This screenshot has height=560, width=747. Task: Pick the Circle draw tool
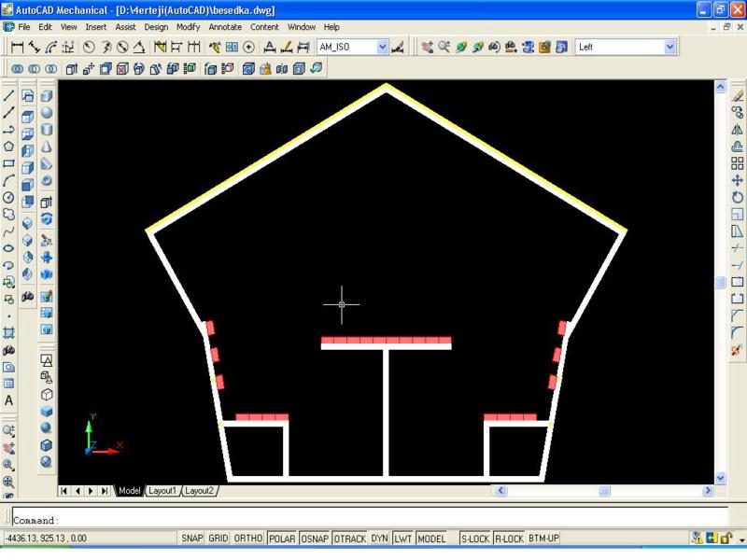pos(8,198)
